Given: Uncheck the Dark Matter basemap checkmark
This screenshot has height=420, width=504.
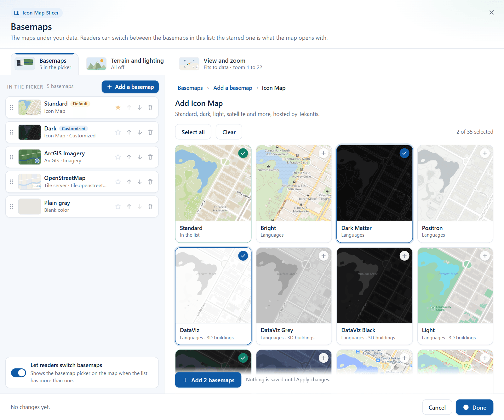Looking at the screenshot, I should click(404, 153).
